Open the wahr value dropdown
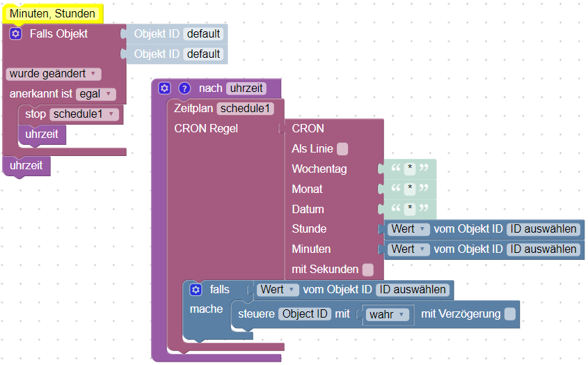Viewport: 588px width, 365px height. tap(388, 314)
